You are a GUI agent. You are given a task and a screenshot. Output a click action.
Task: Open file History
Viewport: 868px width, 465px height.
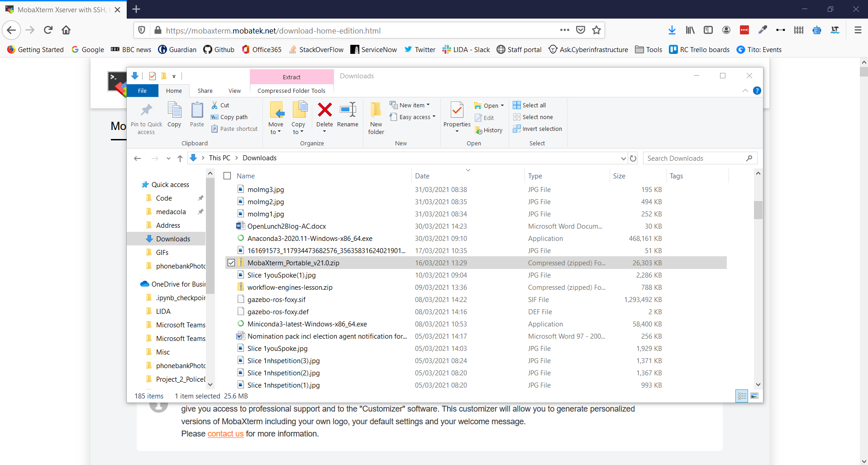click(x=488, y=130)
